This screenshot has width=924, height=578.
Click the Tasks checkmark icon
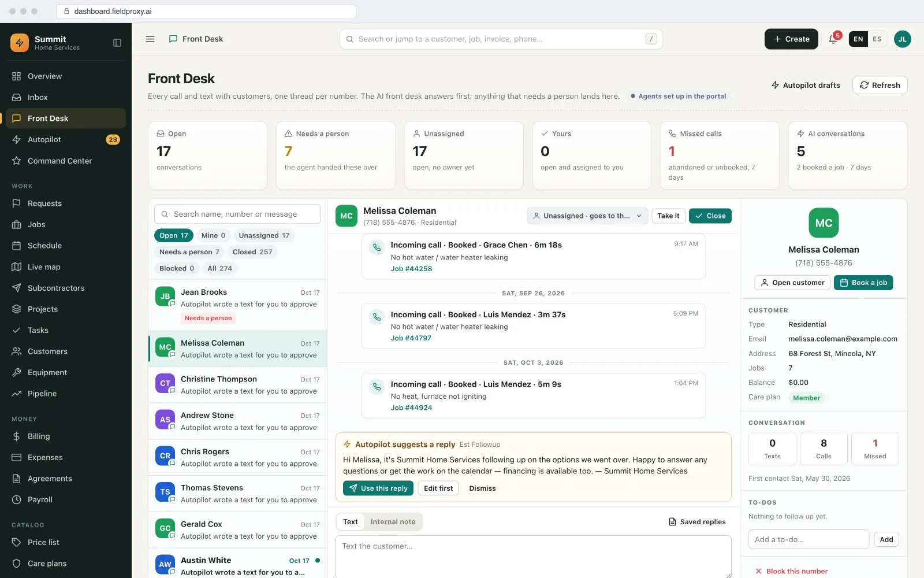coord(17,331)
